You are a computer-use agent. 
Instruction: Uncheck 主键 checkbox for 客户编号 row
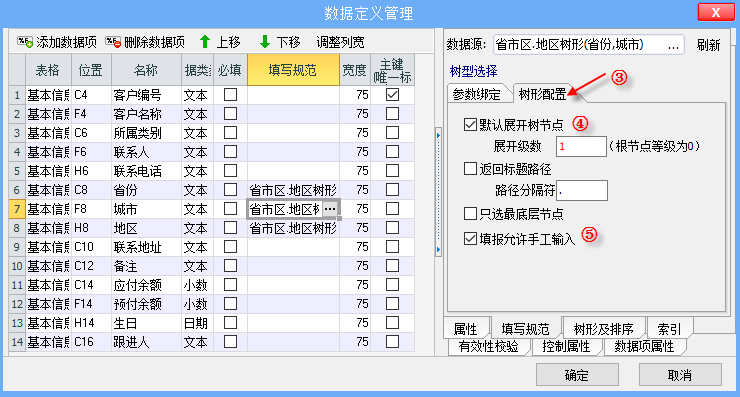[x=392, y=95]
